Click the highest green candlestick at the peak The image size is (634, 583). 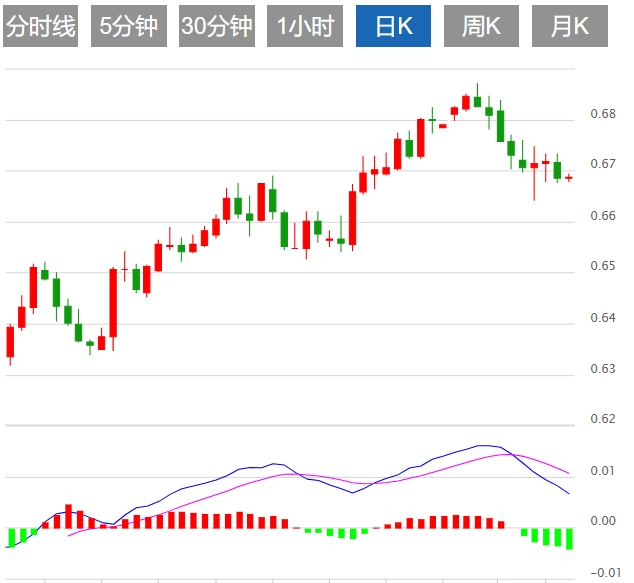478,101
